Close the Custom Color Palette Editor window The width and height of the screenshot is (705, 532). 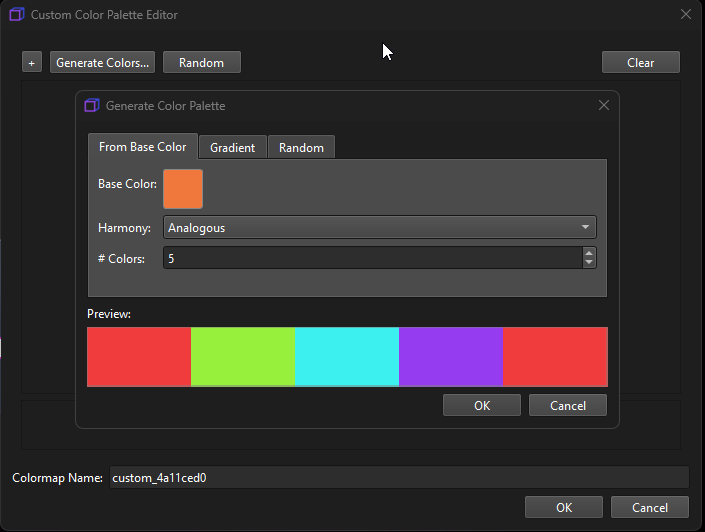(x=686, y=14)
